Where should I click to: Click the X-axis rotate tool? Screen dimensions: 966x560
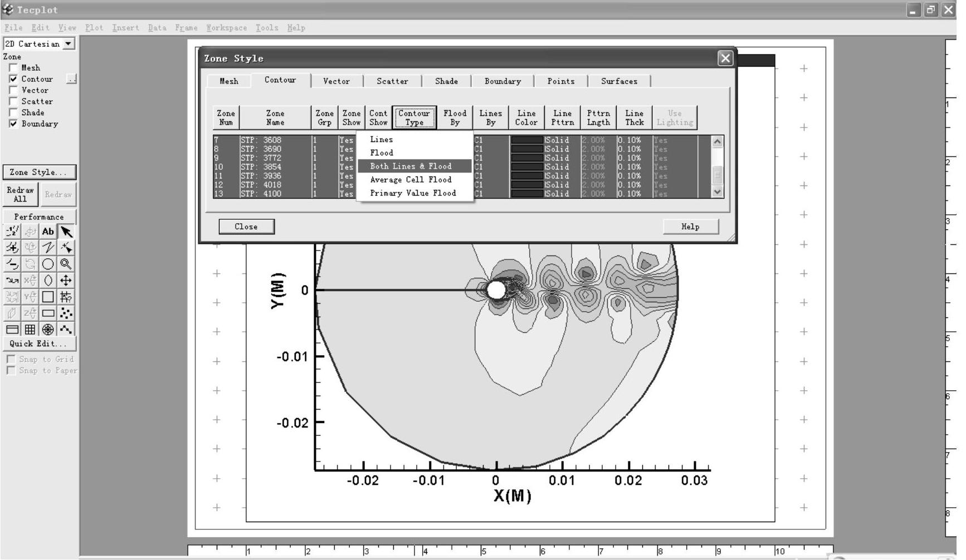coord(30,281)
